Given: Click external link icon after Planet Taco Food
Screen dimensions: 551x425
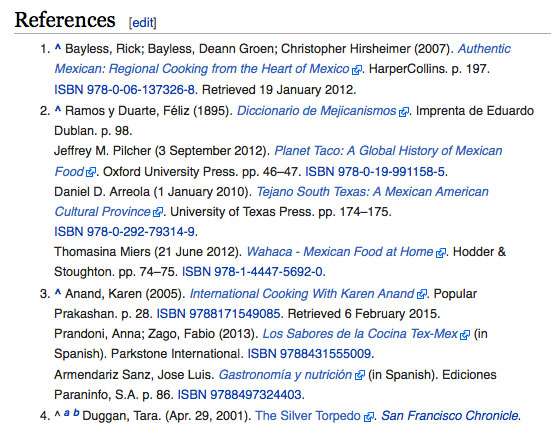Looking at the screenshot, I should (x=91, y=172).
